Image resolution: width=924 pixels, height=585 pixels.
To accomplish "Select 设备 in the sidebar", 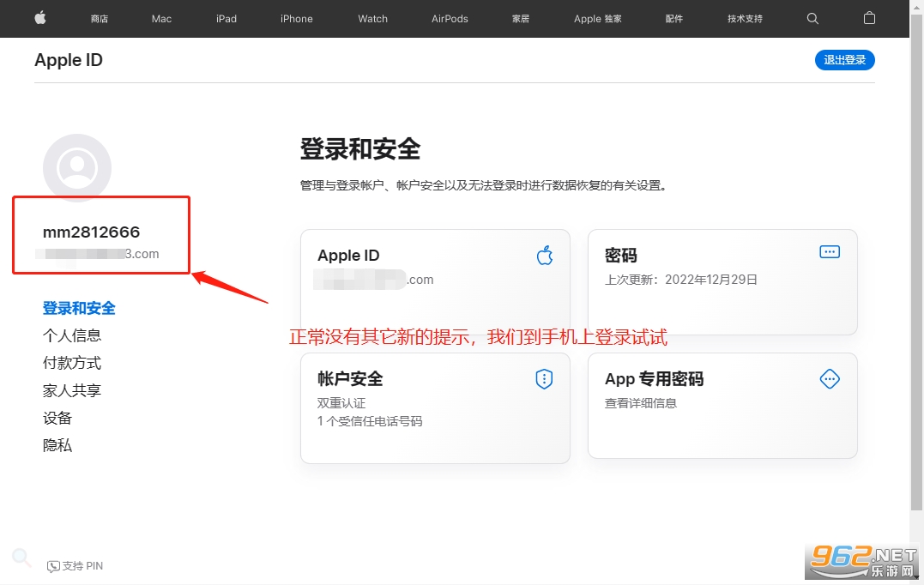I will (x=57, y=419).
